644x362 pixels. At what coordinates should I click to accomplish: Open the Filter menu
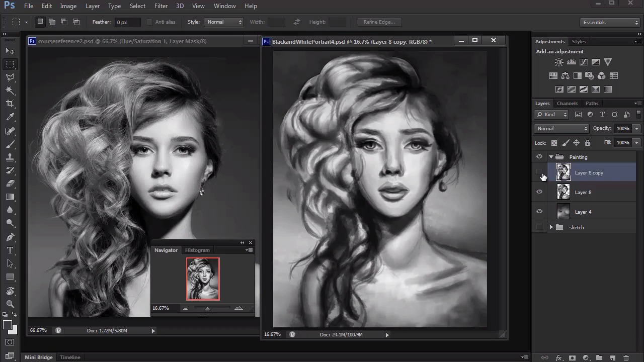tap(161, 6)
